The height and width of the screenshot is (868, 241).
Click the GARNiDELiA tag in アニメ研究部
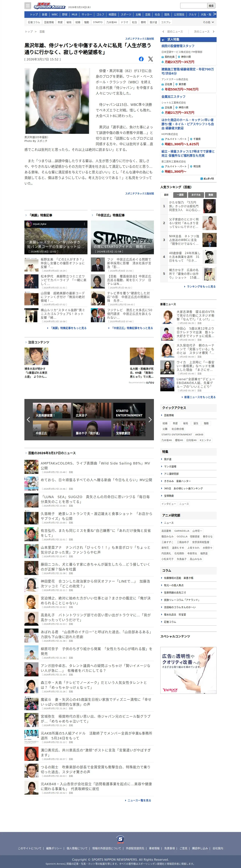182,531
